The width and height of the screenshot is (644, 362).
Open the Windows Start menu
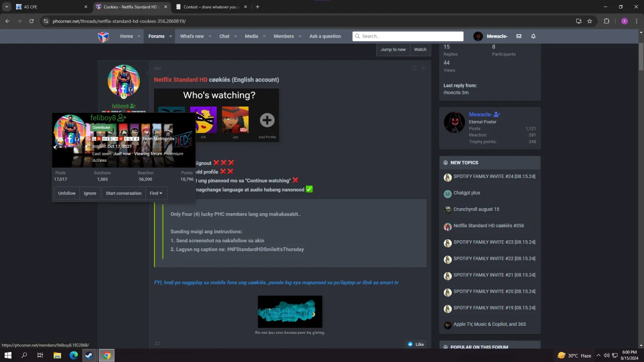8,355
